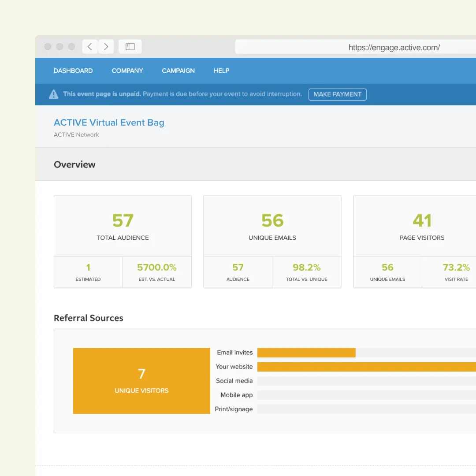
Task: Go to the Campaign menu item
Action: [178, 71]
